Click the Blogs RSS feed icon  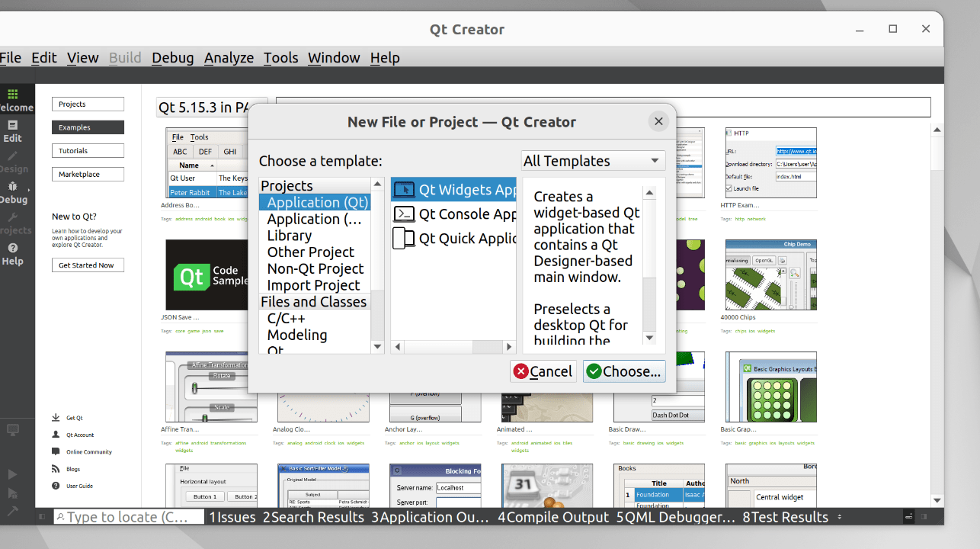(x=56, y=469)
